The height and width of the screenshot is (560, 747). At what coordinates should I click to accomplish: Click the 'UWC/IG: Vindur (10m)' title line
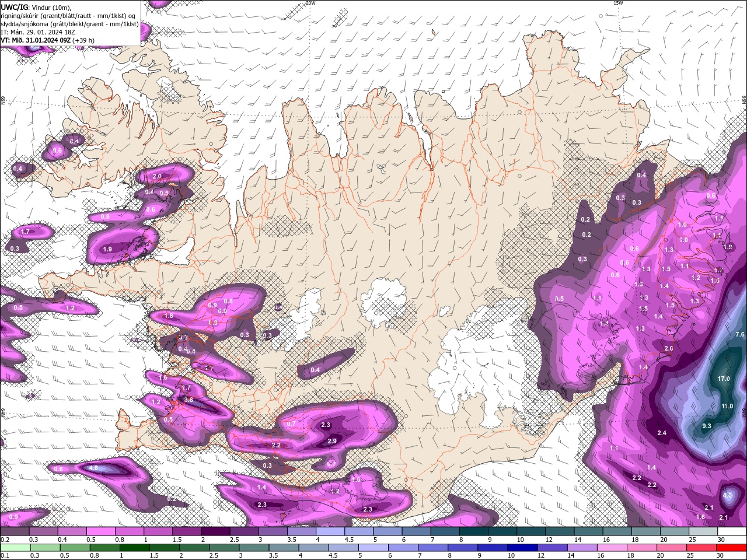point(36,7)
